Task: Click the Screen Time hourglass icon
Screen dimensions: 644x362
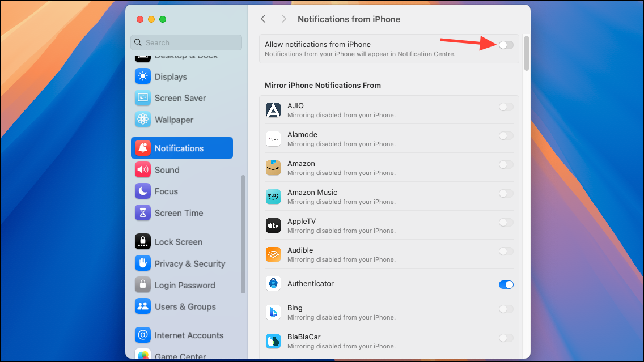Action: pyautogui.click(x=142, y=212)
